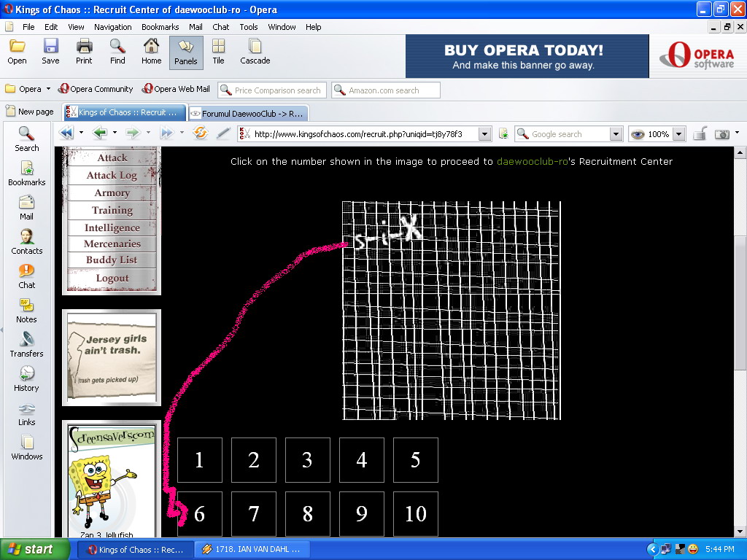The height and width of the screenshot is (560, 747).
Task: Expand the Forward history dropdown
Action: 148,133
